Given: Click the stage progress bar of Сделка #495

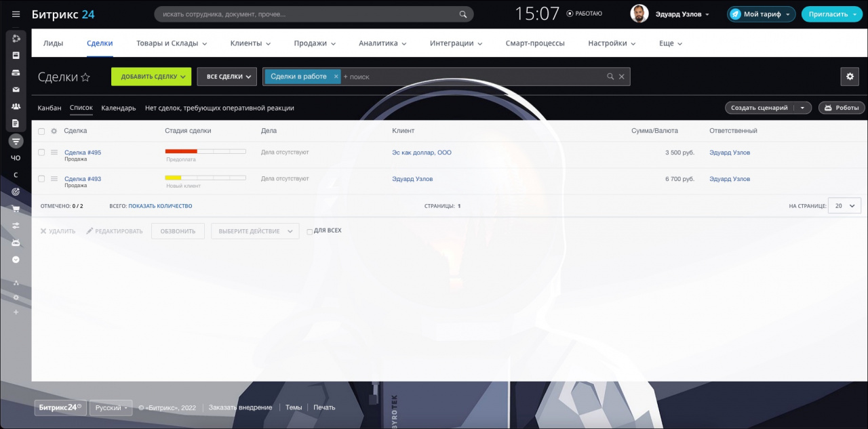Looking at the screenshot, I should click(x=205, y=151).
